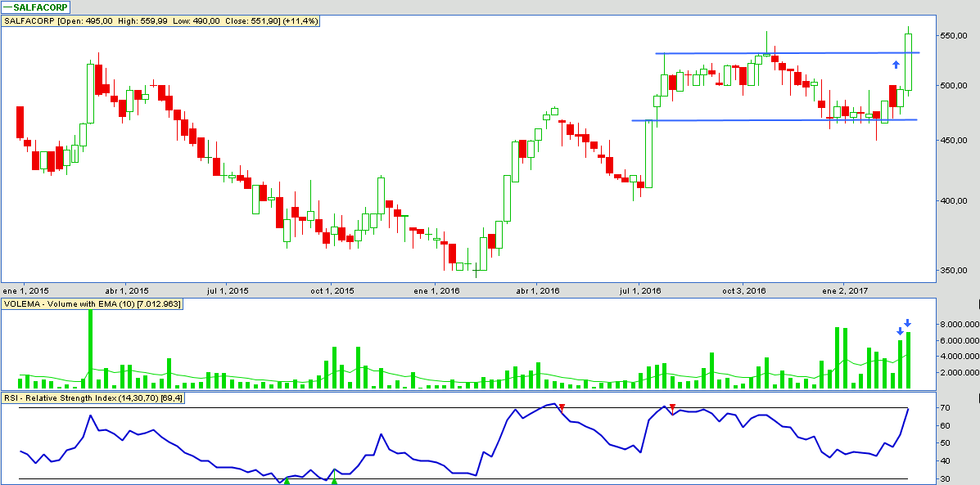The height and width of the screenshot is (485, 980).
Task: Click the blue down arrow above the second-to-last volume bar
Action: [x=900, y=330]
